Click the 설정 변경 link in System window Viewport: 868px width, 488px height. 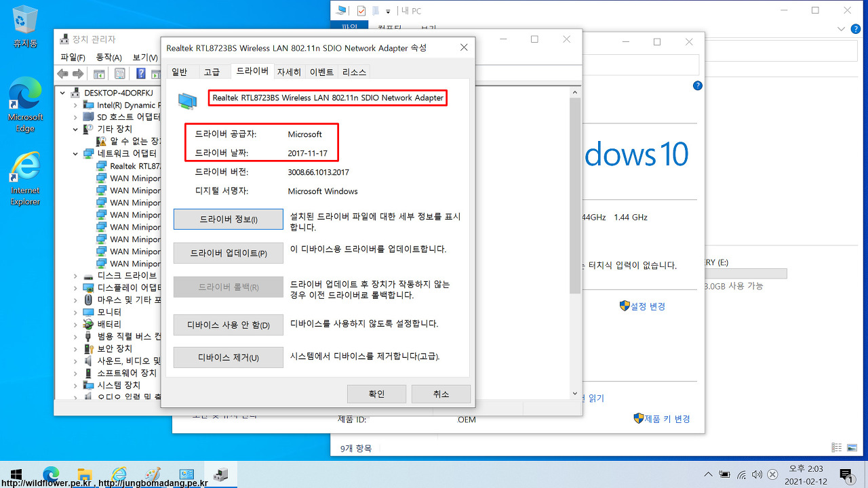click(648, 306)
